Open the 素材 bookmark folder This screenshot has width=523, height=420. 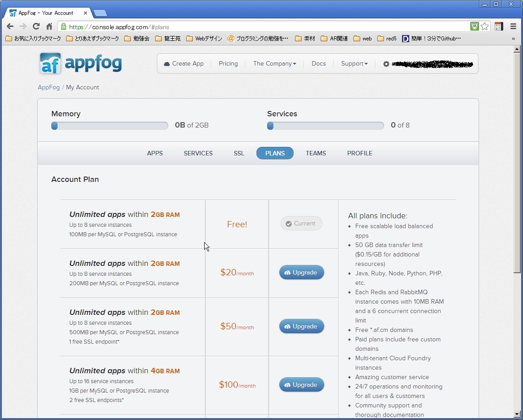coord(305,39)
